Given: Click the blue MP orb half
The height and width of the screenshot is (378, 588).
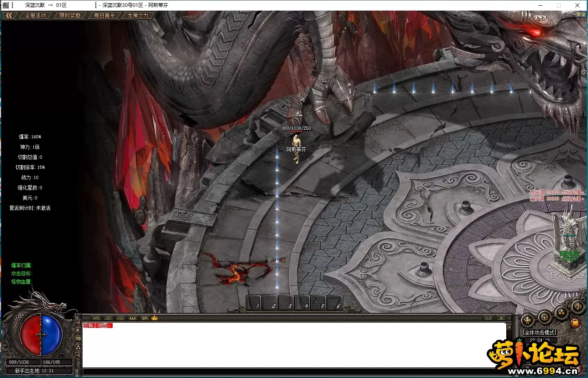Looking at the screenshot, I should pos(51,335).
